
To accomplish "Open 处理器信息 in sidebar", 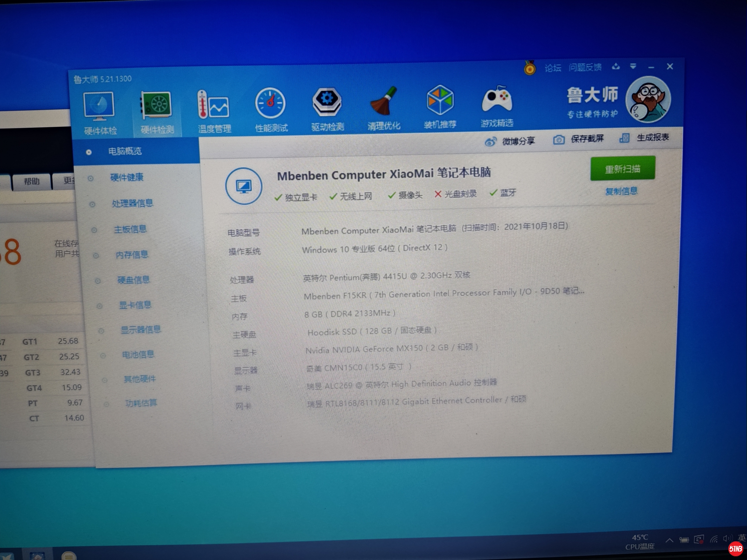I will click(x=132, y=203).
